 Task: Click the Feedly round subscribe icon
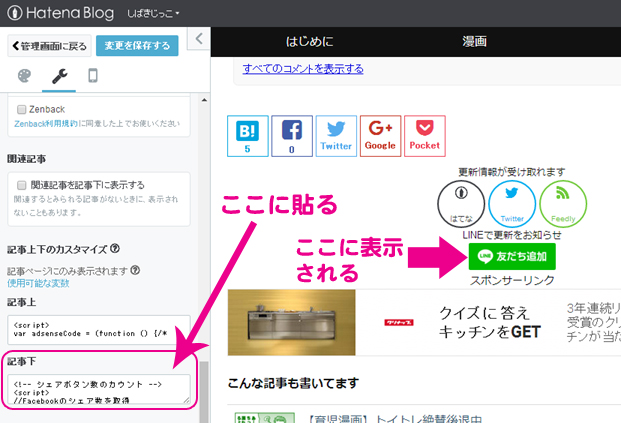click(x=563, y=204)
